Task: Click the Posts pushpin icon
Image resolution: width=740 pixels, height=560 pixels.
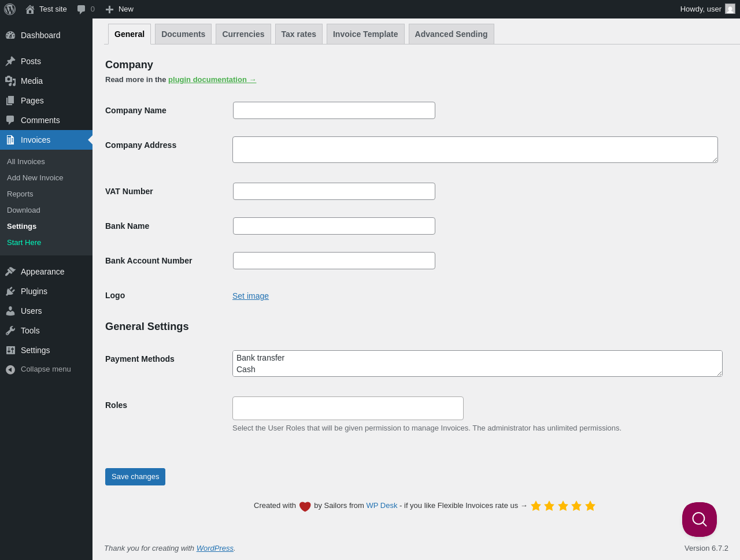Action: pyautogui.click(x=10, y=61)
